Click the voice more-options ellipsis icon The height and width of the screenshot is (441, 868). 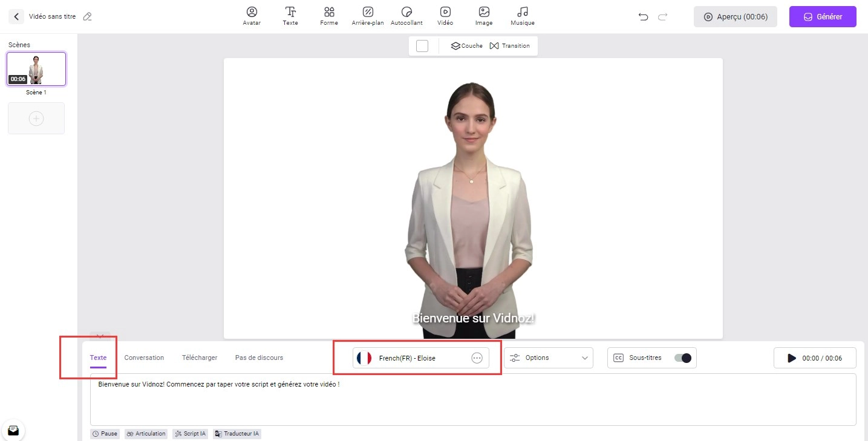477,358
